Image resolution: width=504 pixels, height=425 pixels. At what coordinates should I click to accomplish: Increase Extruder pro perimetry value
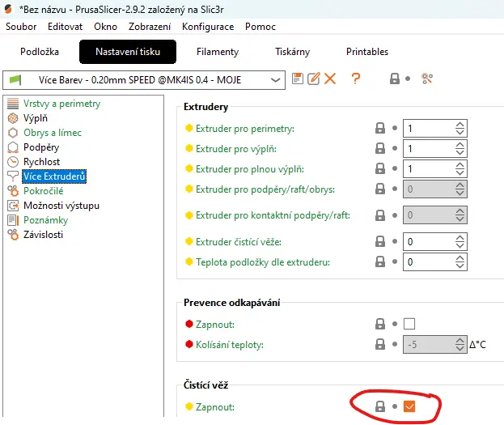tap(460, 125)
